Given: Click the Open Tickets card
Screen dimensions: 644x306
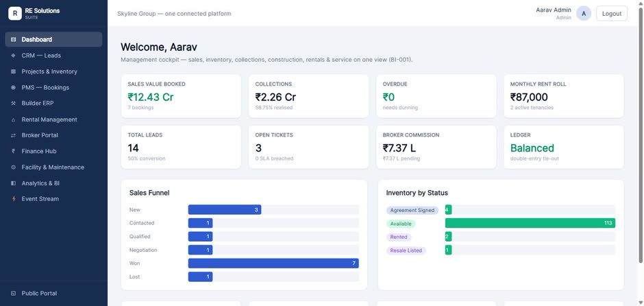Looking at the screenshot, I should pyautogui.click(x=308, y=148).
